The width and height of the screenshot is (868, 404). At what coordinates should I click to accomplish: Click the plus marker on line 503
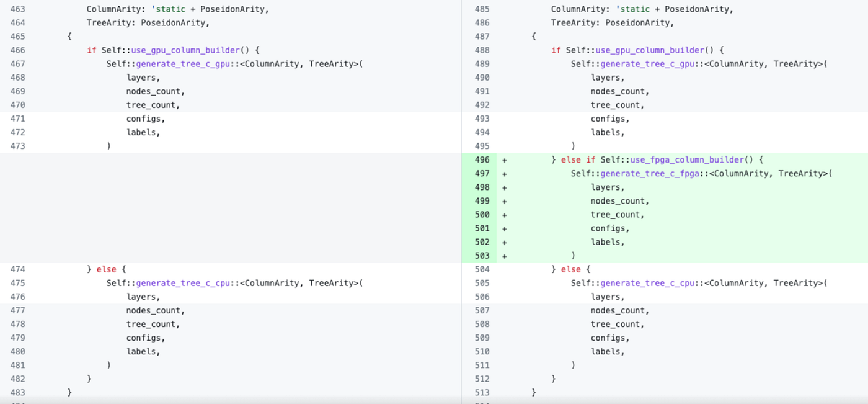505,256
